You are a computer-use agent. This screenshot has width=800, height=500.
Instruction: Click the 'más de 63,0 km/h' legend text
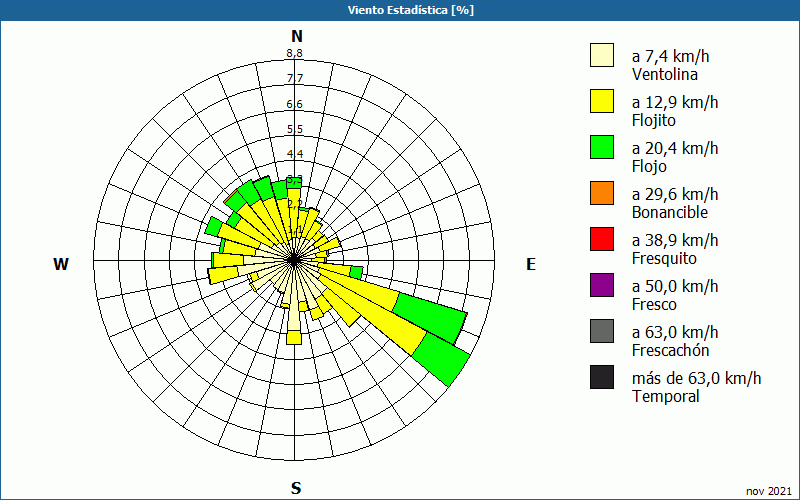point(696,378)
